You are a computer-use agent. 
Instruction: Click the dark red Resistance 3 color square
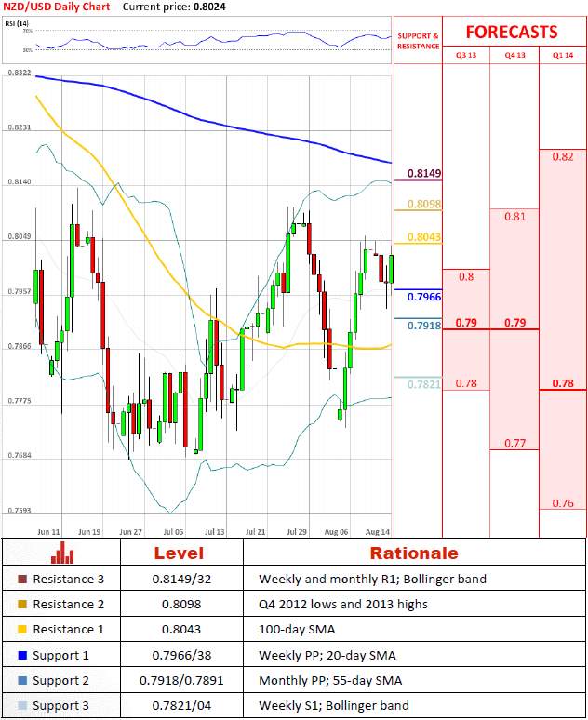point(22,580)
